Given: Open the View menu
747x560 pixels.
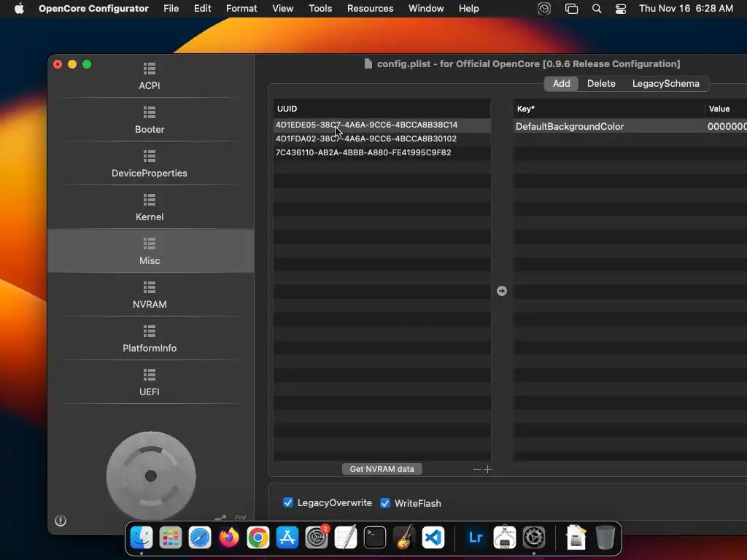Looking at the screenshot, I should pos(282,9).
